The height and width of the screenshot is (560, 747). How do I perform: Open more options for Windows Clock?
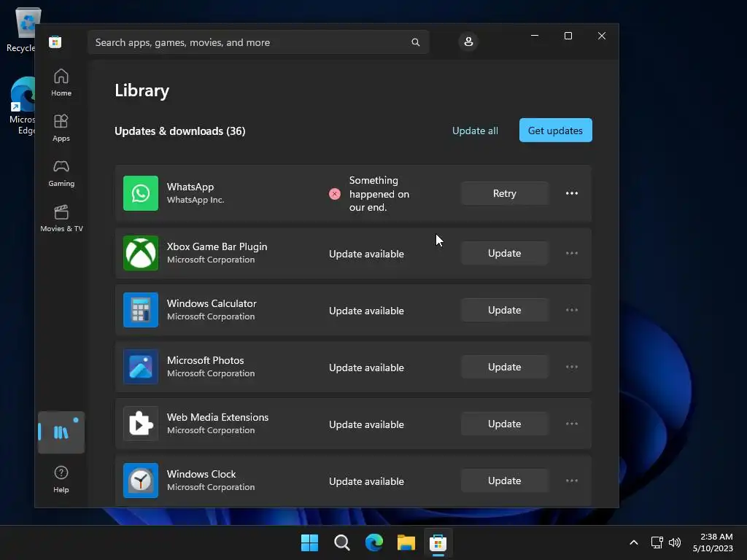point(572,481)
